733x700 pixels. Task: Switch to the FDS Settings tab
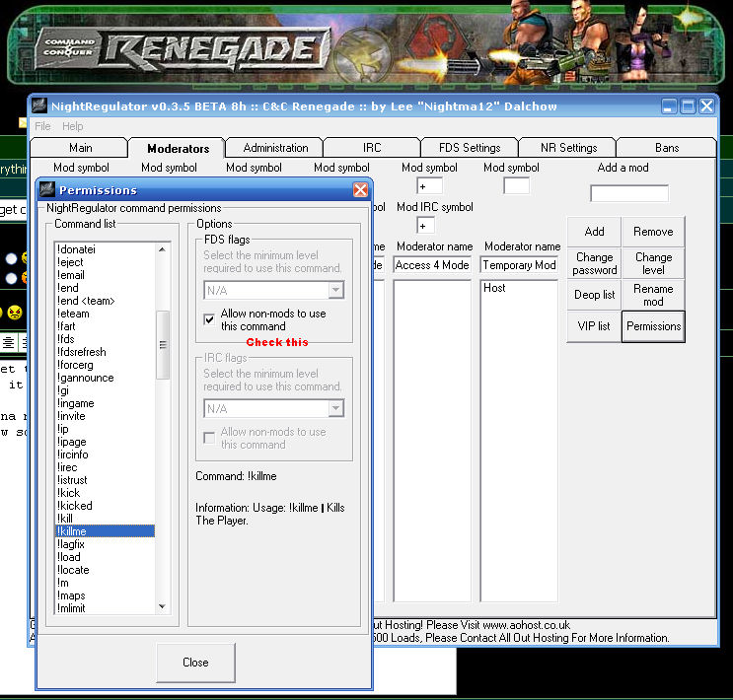click(470, 148)
